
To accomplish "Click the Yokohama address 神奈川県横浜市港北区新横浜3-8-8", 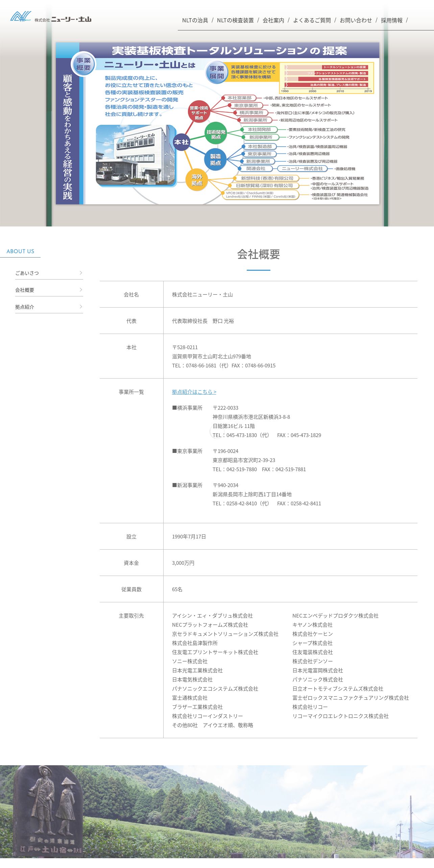I will pos(251,417).
